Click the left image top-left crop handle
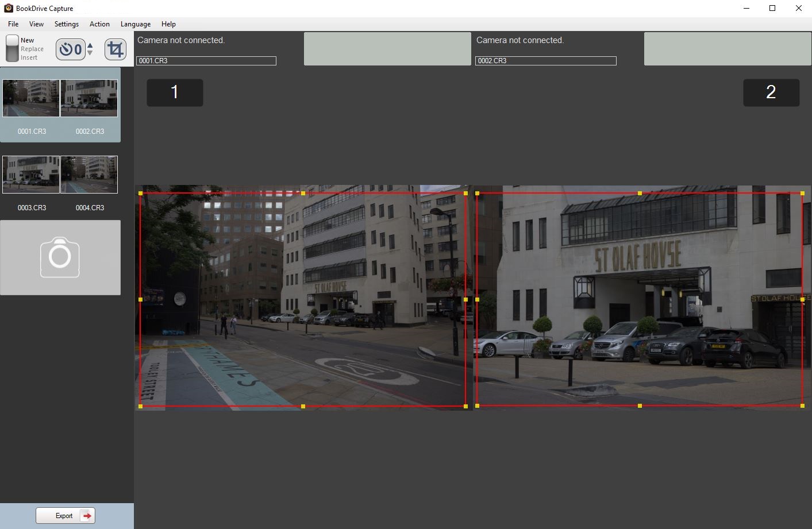Image resolution: width=812 pixels, height=529 pixels. (x=140, y=194)
